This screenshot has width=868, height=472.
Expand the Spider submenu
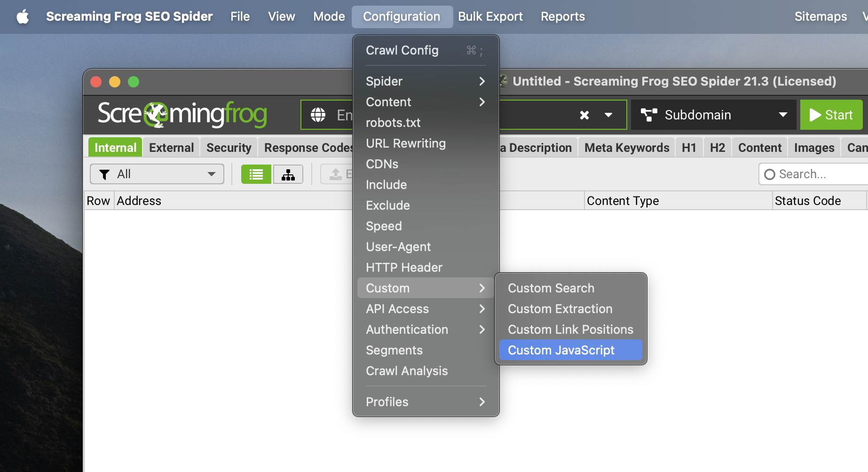(x=425, y=81)
